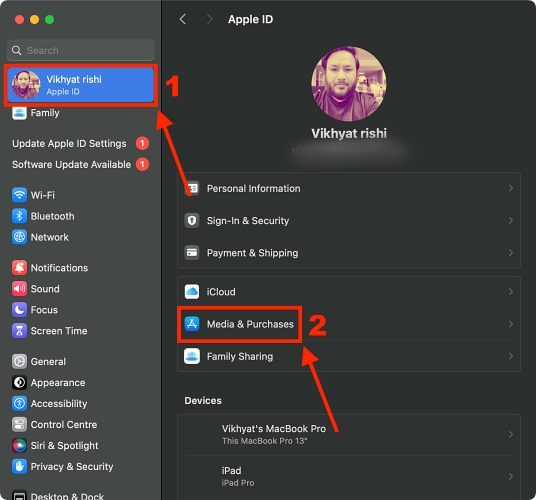Click the Notifications label
536x500 pixels.
(x=59, y=268)
